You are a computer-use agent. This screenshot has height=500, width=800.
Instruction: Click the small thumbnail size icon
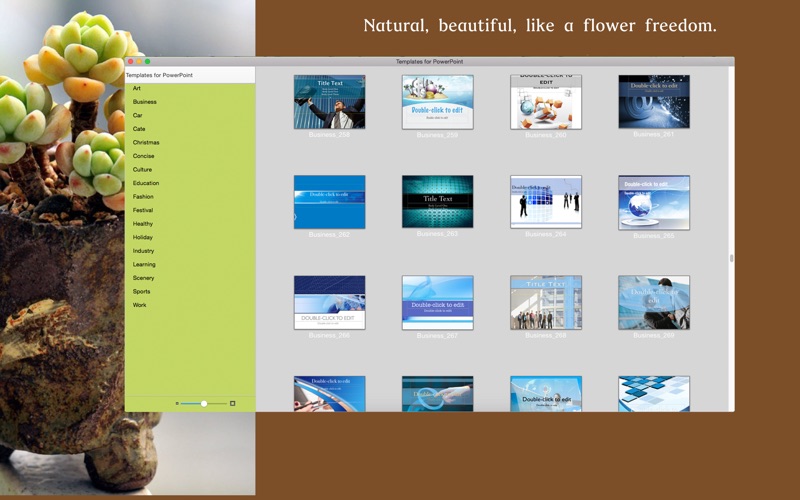click(177, 403)
